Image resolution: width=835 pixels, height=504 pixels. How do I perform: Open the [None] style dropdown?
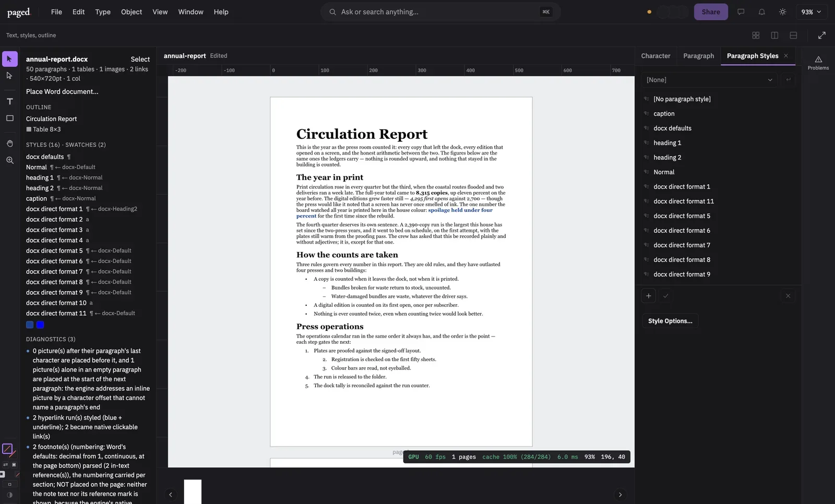pyautogui.click(x=709, y=80)
